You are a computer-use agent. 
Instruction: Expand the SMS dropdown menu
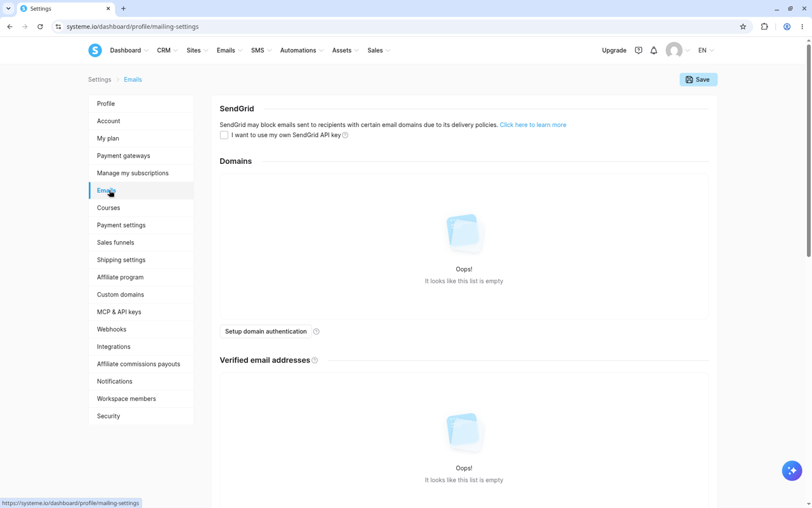[261, 50]
